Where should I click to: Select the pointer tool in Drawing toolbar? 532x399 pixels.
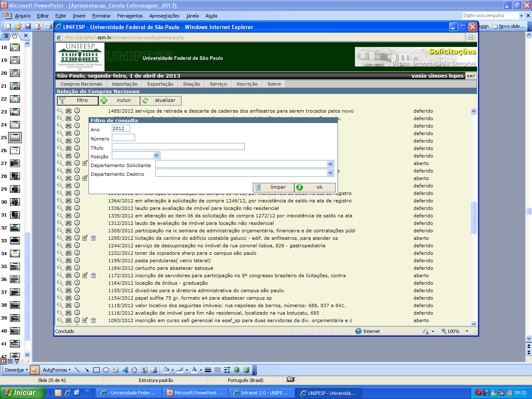[34, 370]
